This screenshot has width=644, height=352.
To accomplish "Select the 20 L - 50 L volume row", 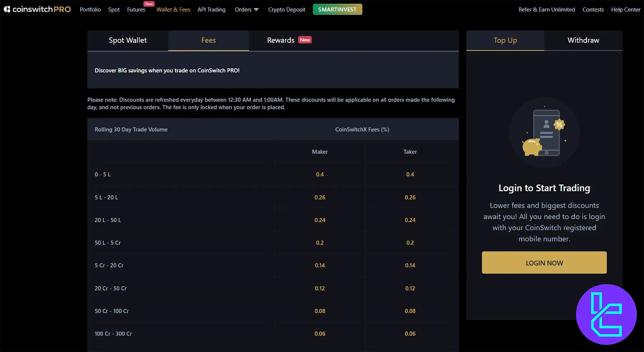I will [x=273, y=220].
